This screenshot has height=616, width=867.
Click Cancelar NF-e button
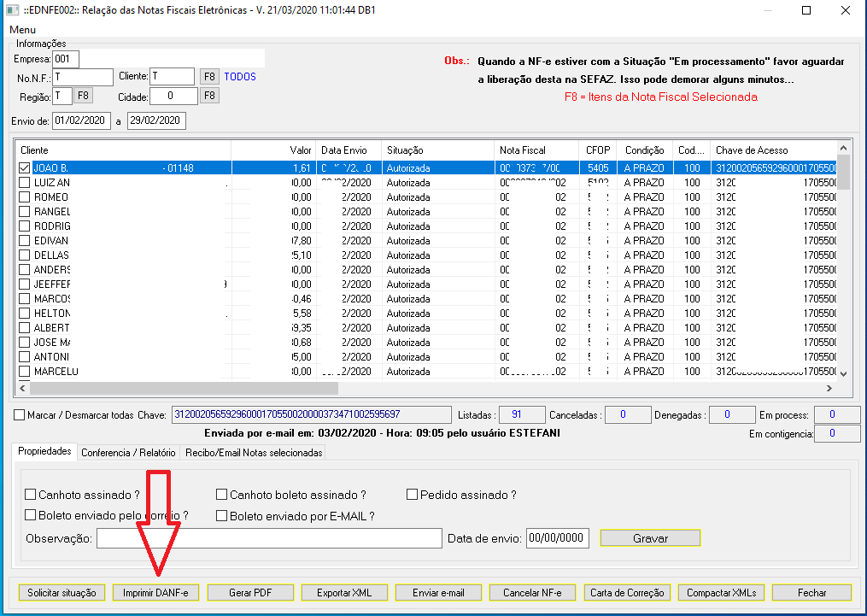[x=533, y=592]
